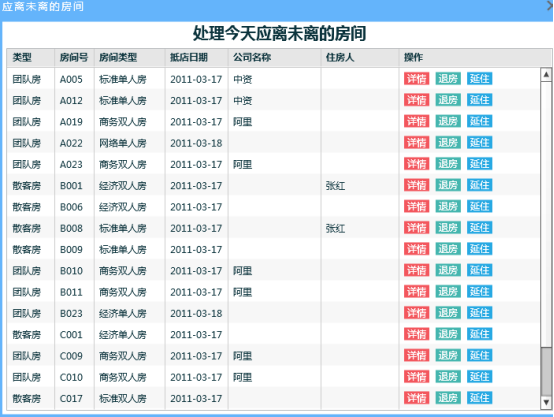Open 详情 for room C001
The image size is (554, 417).
coord(417,334)
